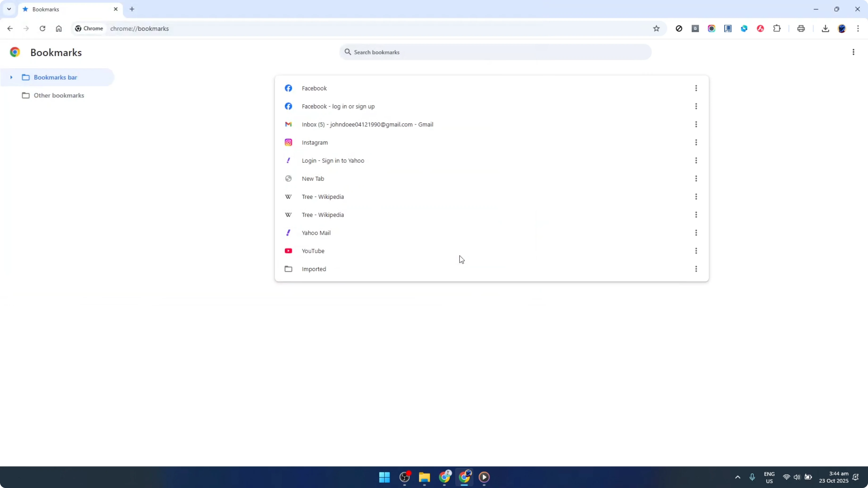Open the home page icon
The image size is (868, 488).
tap(59, 29)
